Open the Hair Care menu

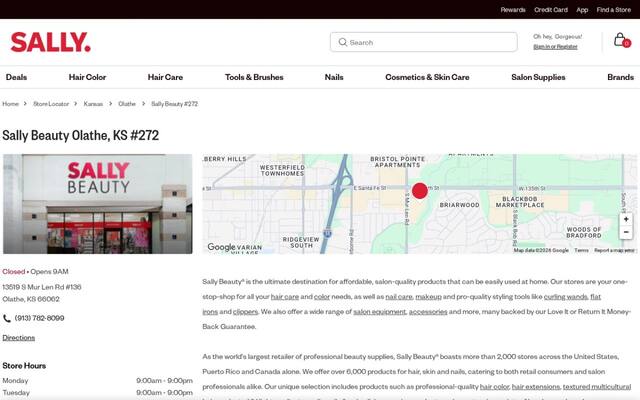click(165, 77)
